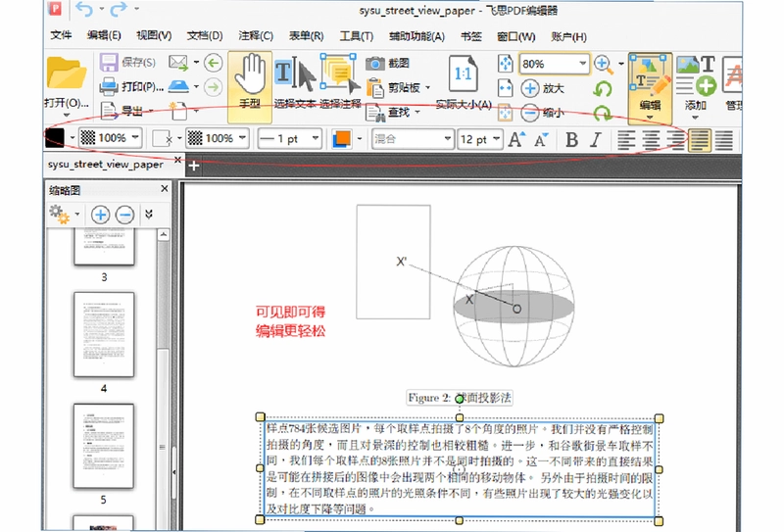The image size is (784, 532).
Task: Go to previous view with green left arrow
Action: click(214, 63)
